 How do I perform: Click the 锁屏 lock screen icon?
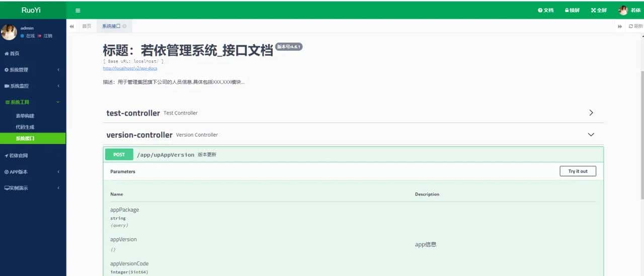click(x=572, y=10)
